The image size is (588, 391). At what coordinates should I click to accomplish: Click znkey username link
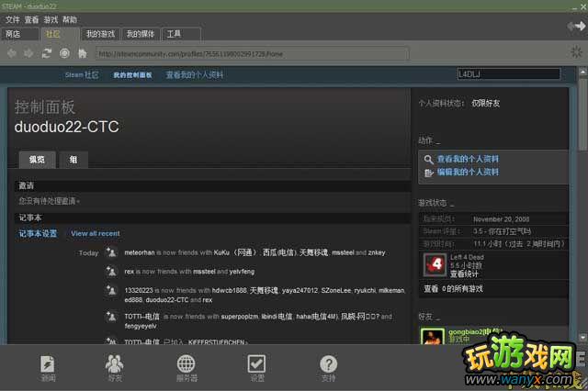tap(377, 252)
